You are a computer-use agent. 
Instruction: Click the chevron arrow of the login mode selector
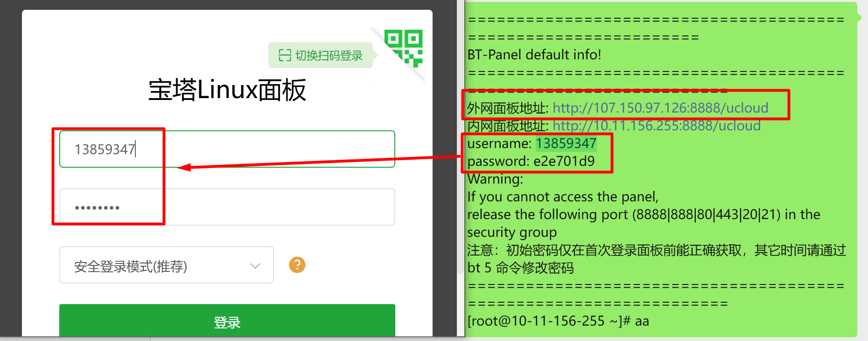[255, 266]
